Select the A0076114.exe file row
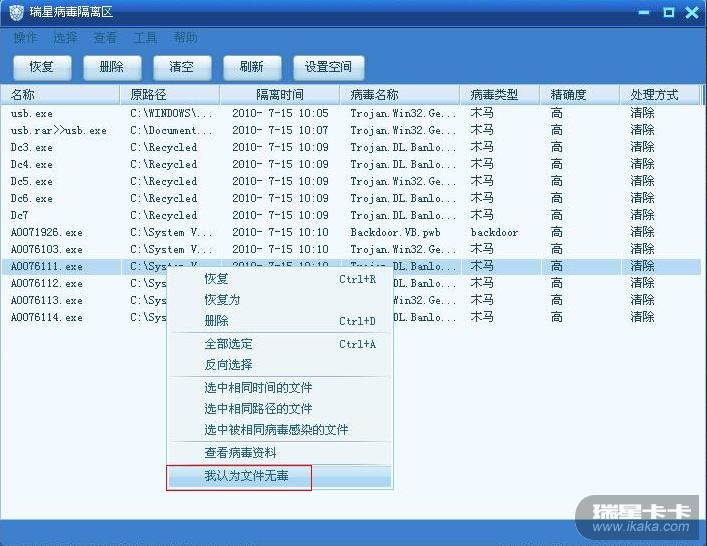The image size is (707, 546). coord(351,317)
